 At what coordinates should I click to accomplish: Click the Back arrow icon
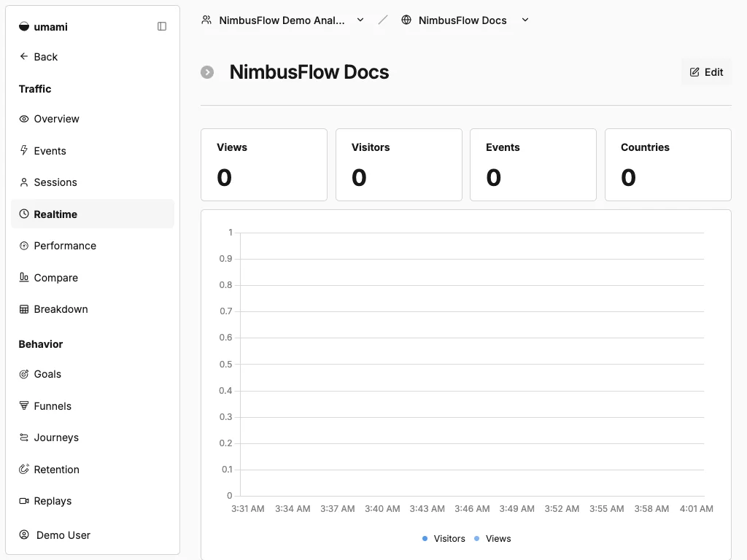coord(24,56)
